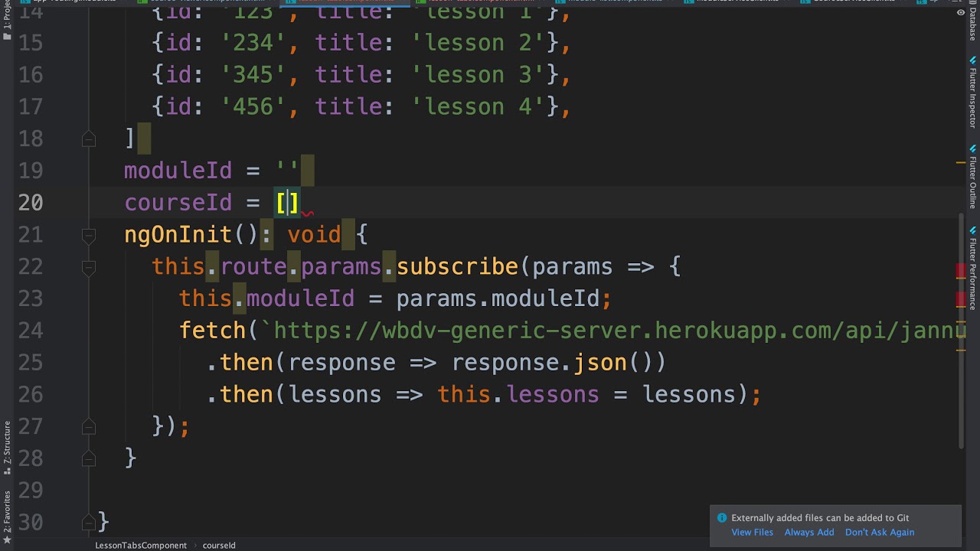Viewport: 980px width, 551px height.
Task: Click line number 20 in gutter
Action: [x=30, y=203]
